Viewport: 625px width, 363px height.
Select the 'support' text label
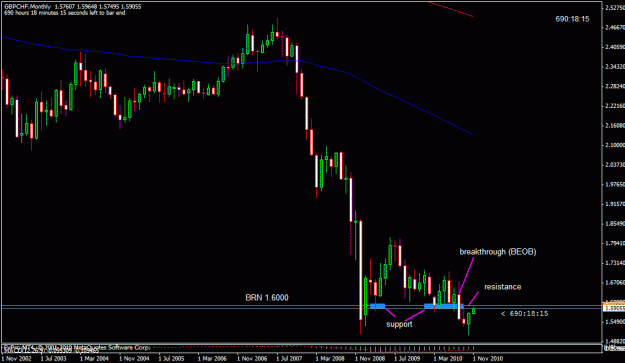399,324
